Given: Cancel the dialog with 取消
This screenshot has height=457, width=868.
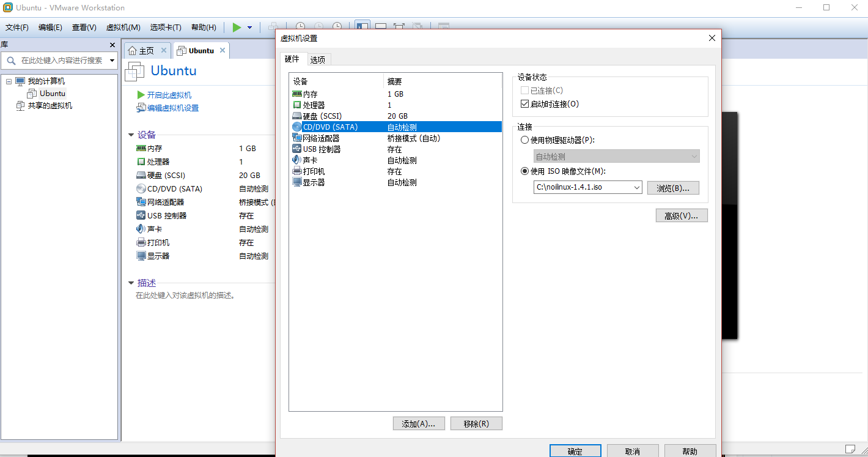Looking at the screenshot, I should (633, 451).
